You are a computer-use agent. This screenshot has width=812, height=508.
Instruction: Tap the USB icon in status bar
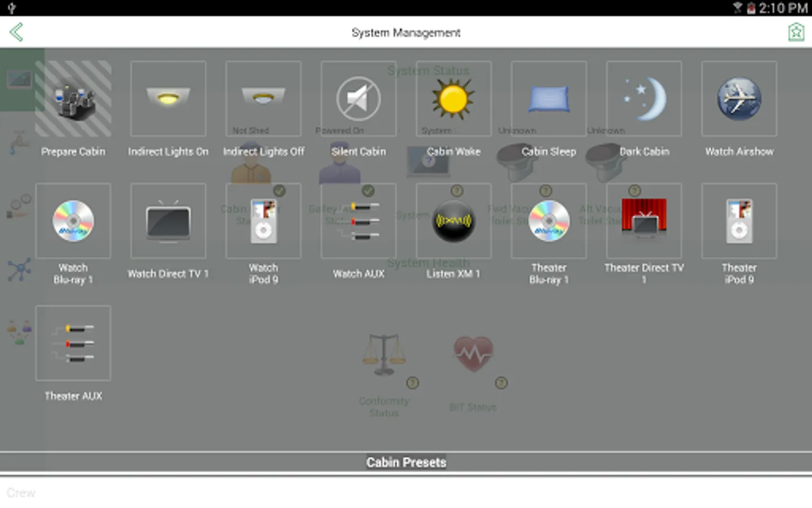tap(12, 8)
